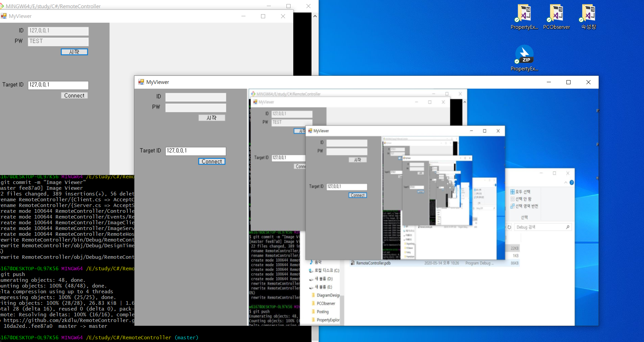This screenshot has width=644, height=342.
Task: Maximize the back MyViewer window
Action: point(263,16)
